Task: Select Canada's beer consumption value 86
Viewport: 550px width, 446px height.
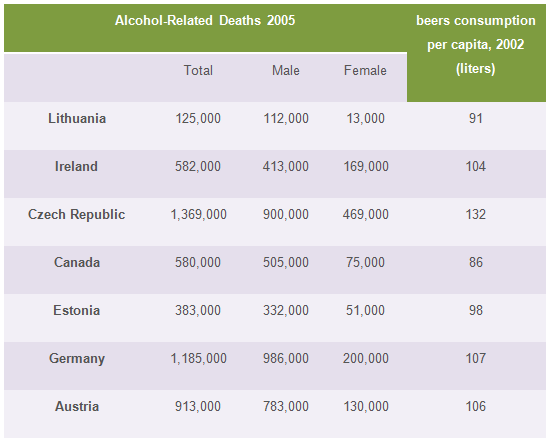Action: coord(476,262)
